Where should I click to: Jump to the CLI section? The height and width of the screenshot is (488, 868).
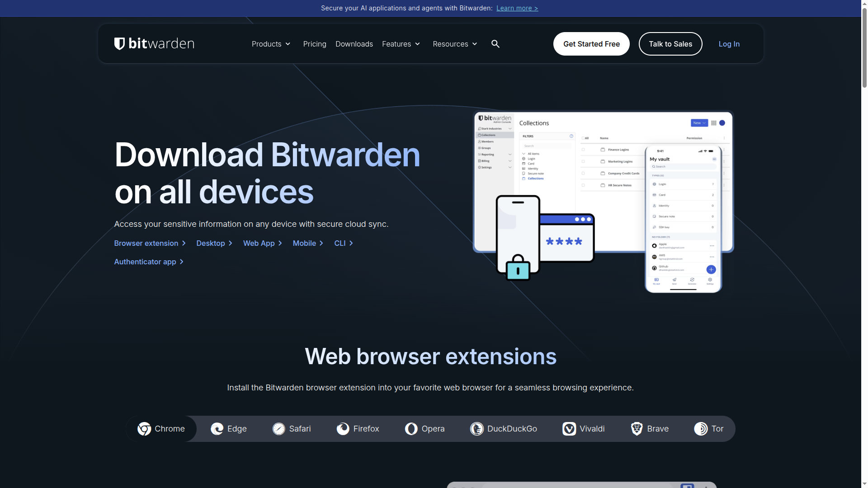(x=344, y=244)
